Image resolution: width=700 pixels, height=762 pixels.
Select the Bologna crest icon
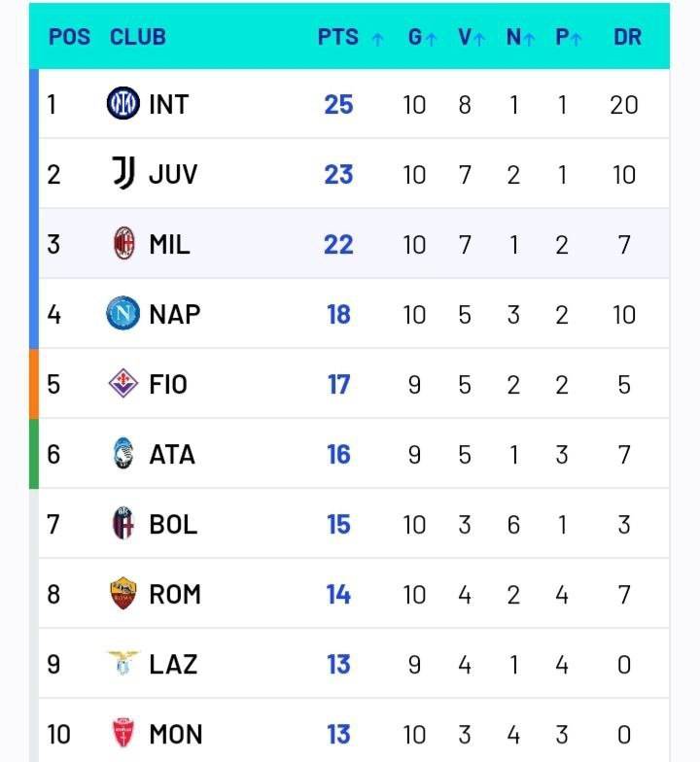point(123,524)
